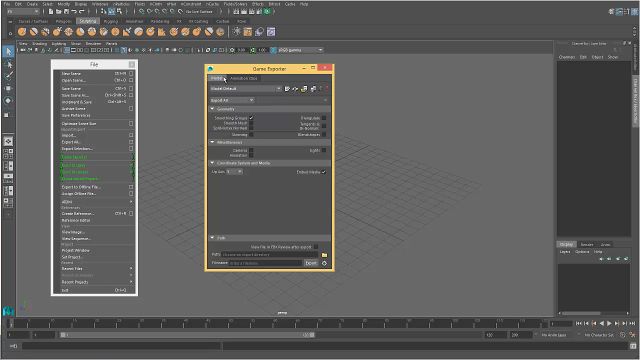Activate the Move tool in the toolbox
Image resolution: width=640 pixels, height=360 pixels.
coord(8,88)
